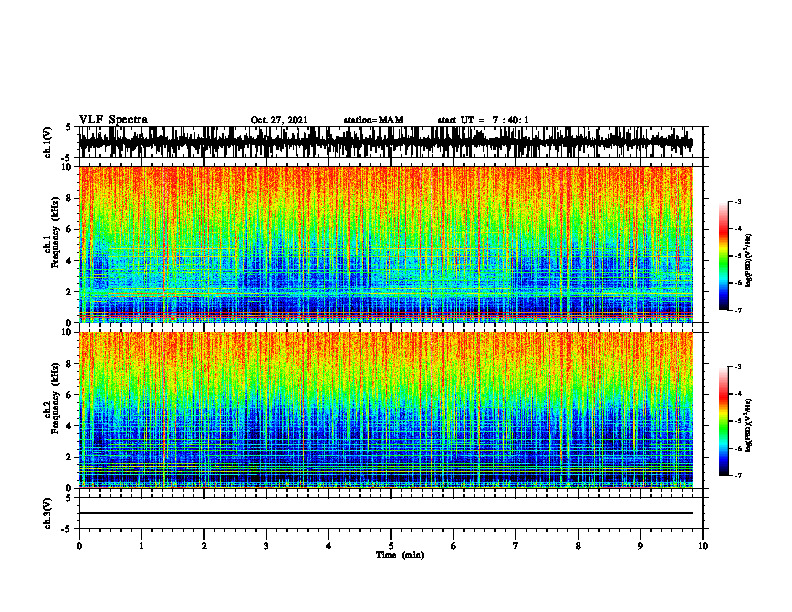Click time axis tick label "4"

tap(329, 546)
